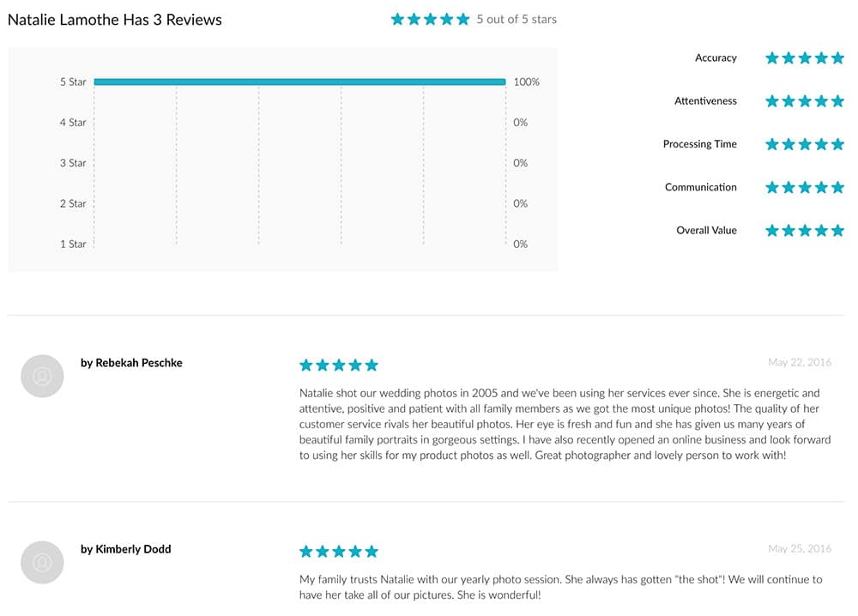The height and width of the screenshot is (616, 858).
Task: Click Rebekah Peschke's review star rating
Action: [x=339, y=365]
